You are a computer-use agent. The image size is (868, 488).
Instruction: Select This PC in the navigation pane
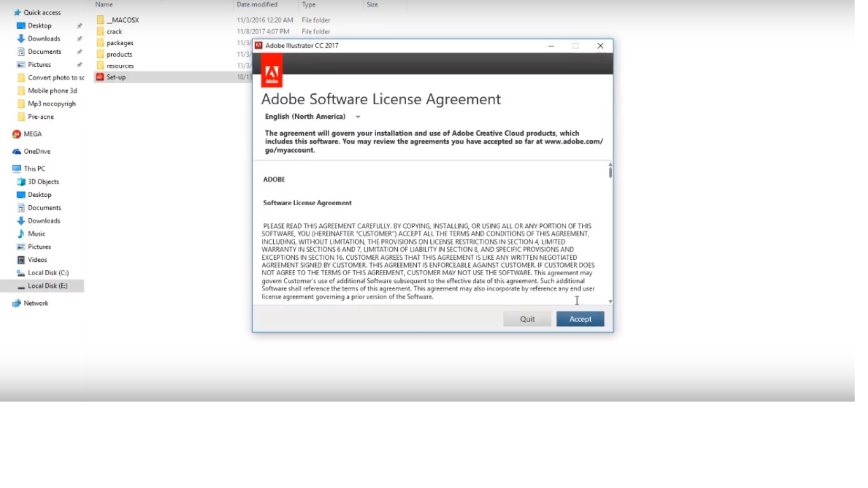34,168
